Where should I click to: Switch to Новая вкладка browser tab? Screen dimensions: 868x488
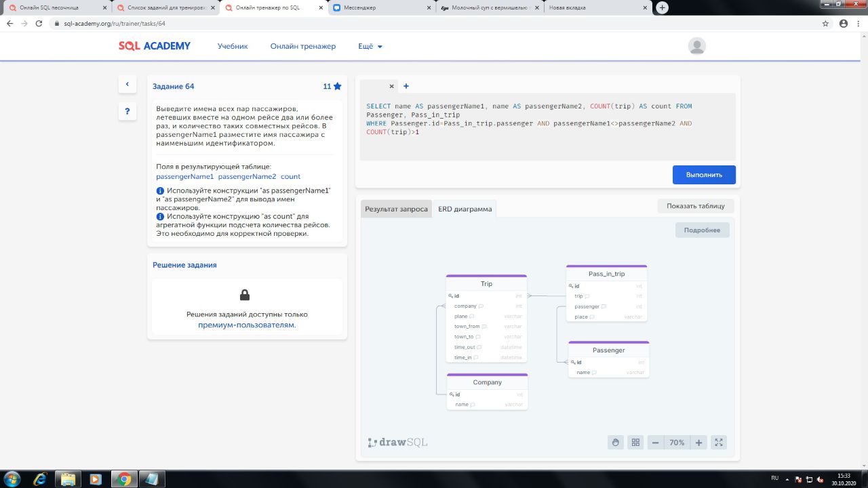coord(597,7)
